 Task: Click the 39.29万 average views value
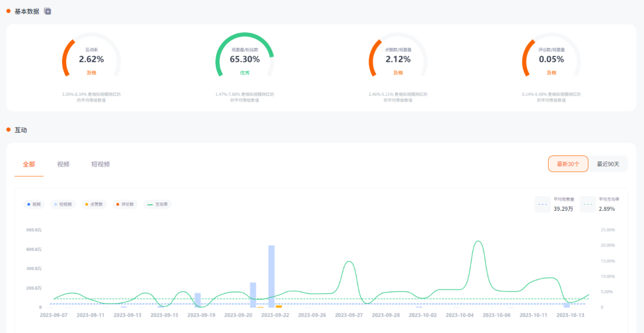(562, 208)
